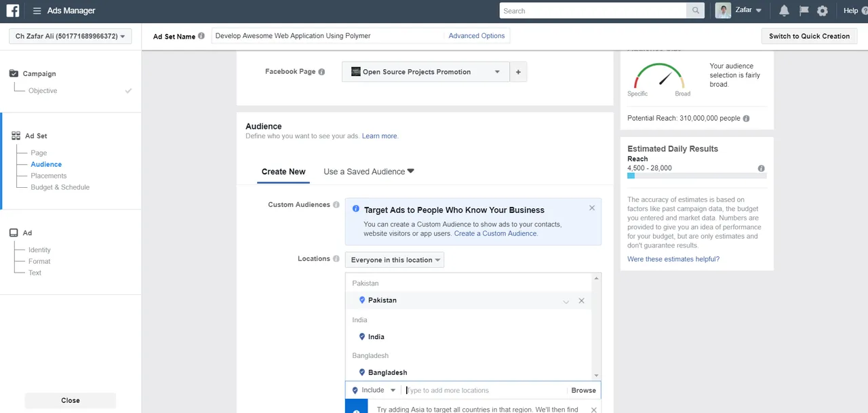This screenshot has height=413, width=868.
Task: Click Zafar profile picture
Action: click(x=723, y=11)
